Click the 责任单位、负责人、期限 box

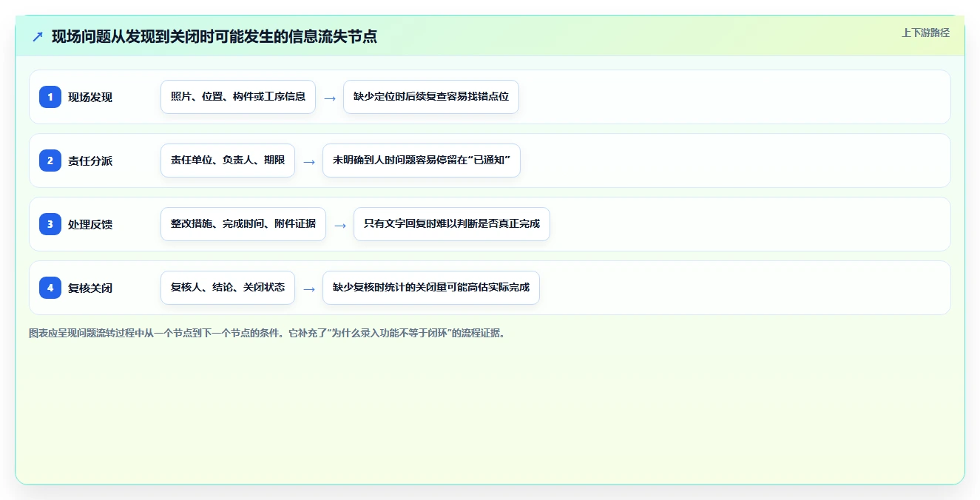tap(228, 161)
